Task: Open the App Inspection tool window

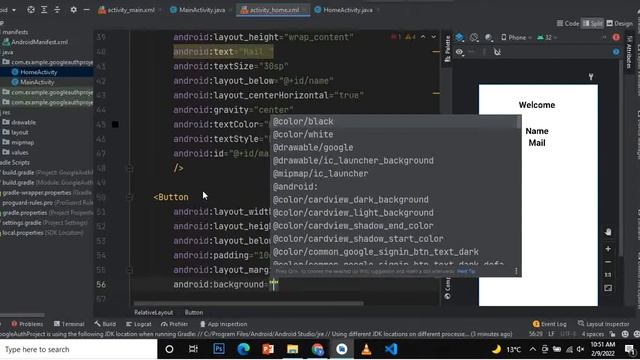Action: (224, 324)
